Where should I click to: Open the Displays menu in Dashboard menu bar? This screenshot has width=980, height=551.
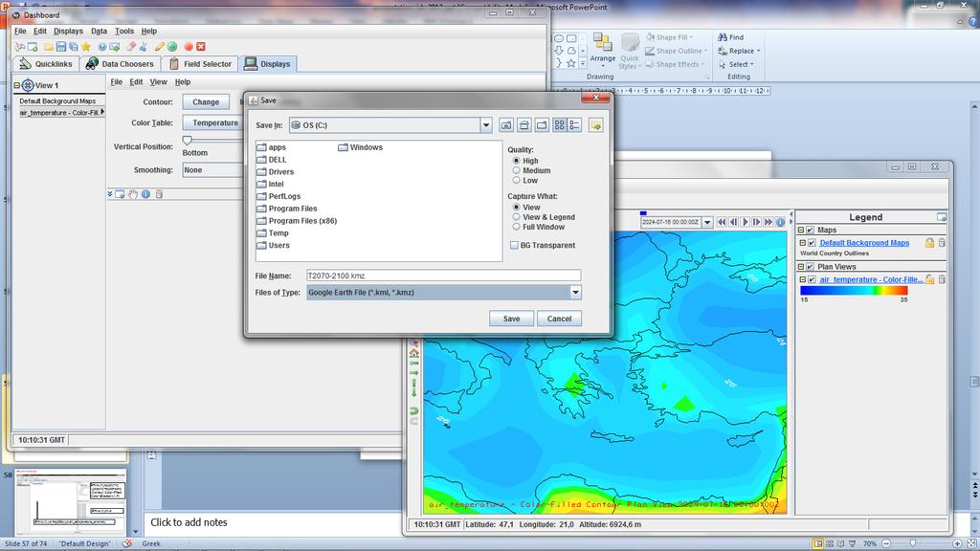pos(68,32)
